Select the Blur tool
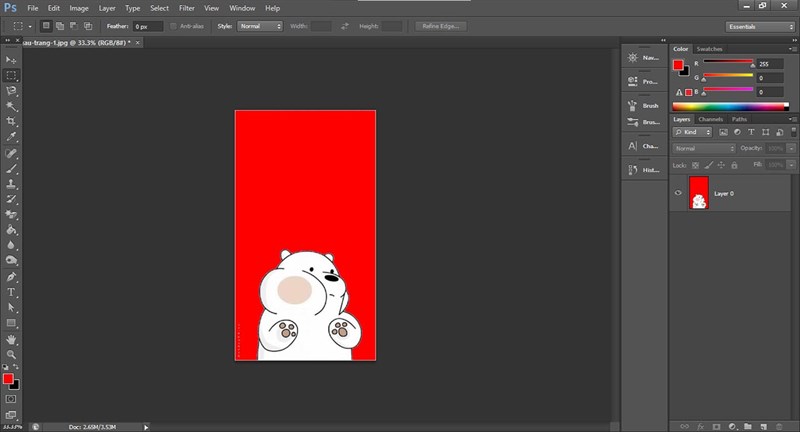Image resolution: width=800 pixels, height=432 pixels. [11, 245]
